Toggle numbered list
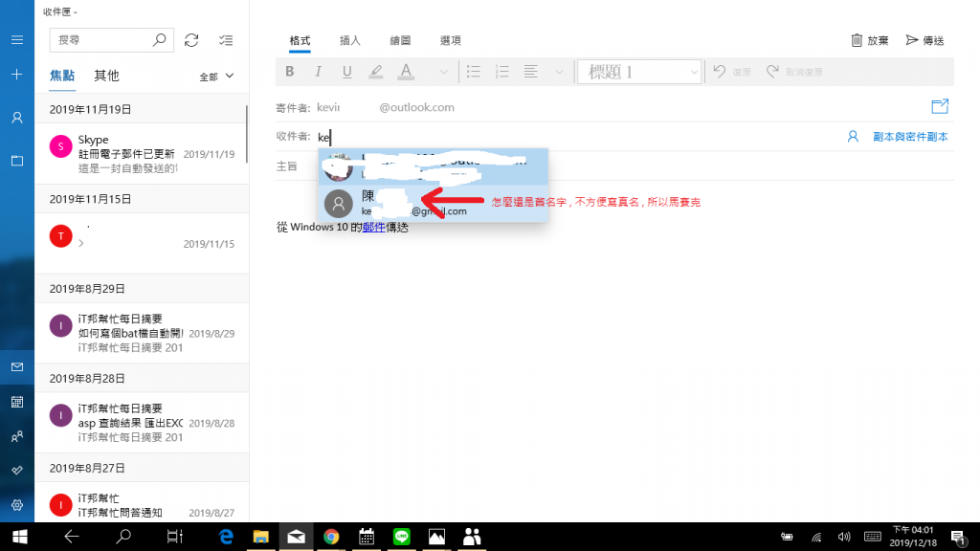The image size is (980, 551). (501, 71)
